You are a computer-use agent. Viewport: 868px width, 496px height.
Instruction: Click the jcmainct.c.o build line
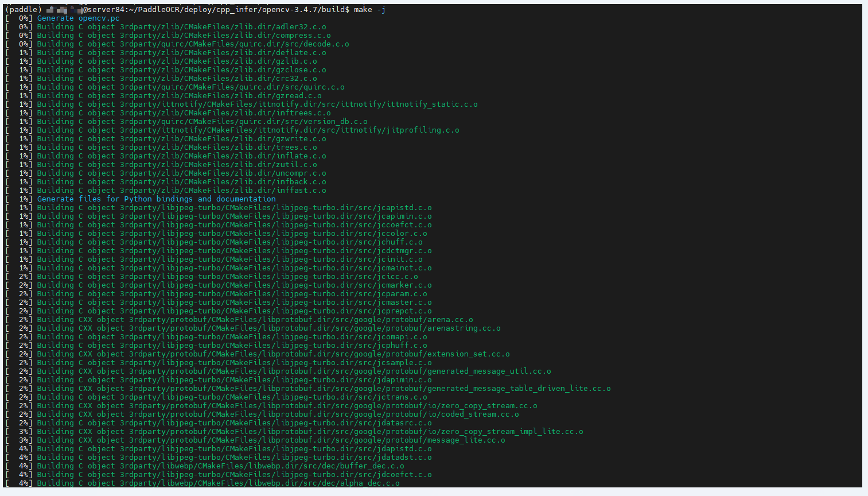[219, 268]
